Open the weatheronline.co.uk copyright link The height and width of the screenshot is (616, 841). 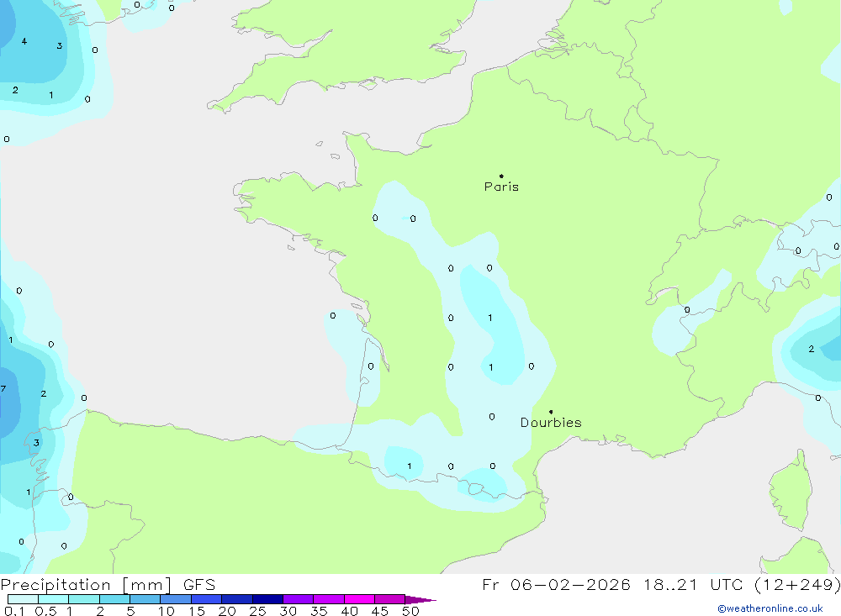pyautogui.click(x=770, y=608)
